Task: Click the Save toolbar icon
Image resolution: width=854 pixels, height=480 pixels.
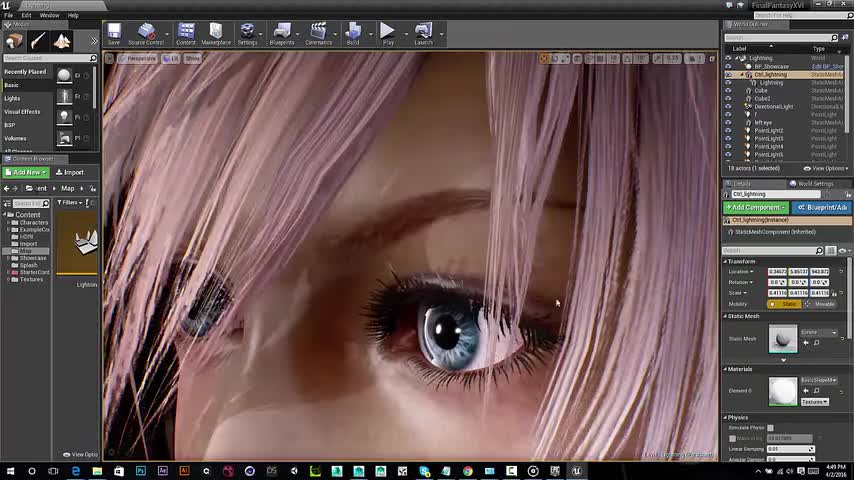Action: coord(114,34)
